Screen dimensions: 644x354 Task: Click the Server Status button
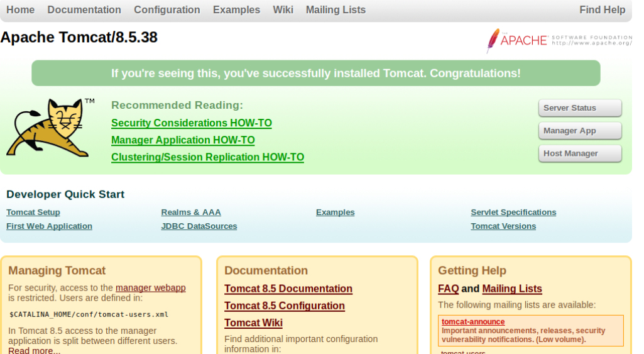point(580,108)
